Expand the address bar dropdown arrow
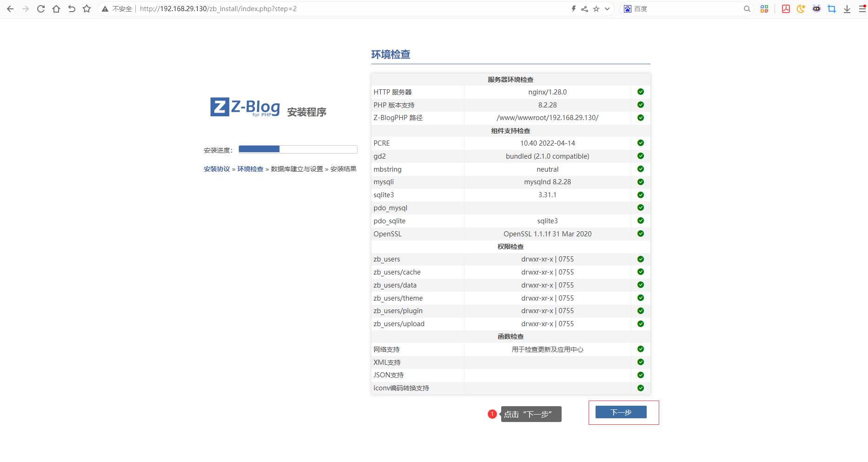 pos(607,9)
